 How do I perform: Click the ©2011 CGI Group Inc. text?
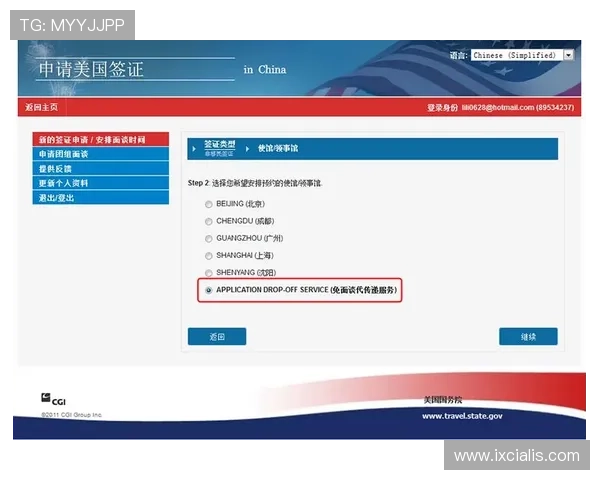pos(71,415)
